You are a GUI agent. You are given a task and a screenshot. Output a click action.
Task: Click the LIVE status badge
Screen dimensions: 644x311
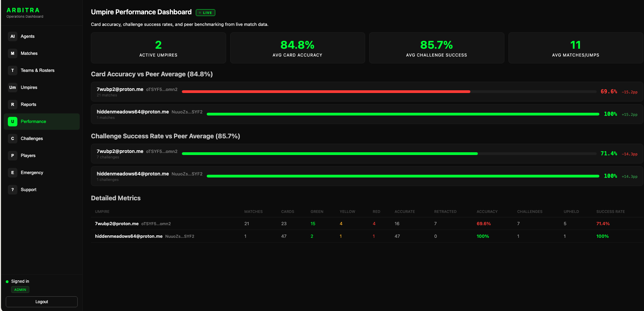tap(205, 13)
